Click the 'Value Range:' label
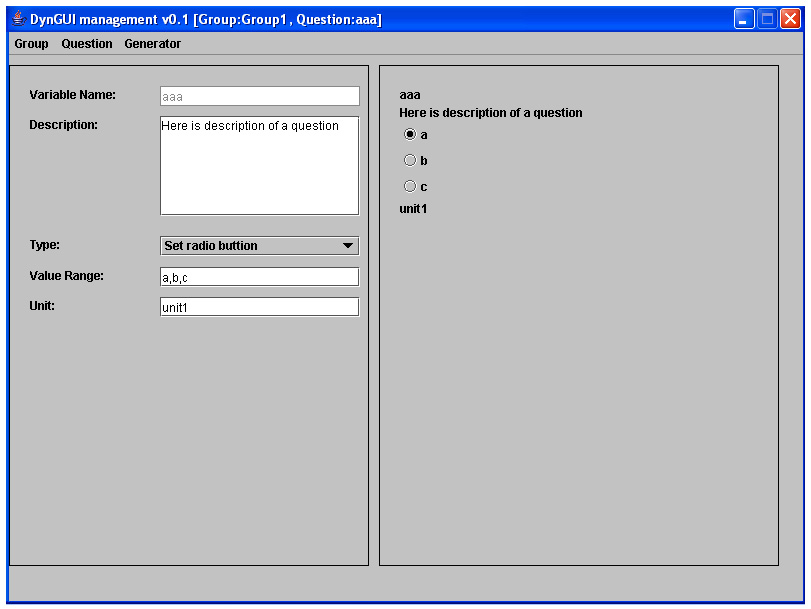The width and height of the screenshot is (811, 609). (x=66, y=276)
